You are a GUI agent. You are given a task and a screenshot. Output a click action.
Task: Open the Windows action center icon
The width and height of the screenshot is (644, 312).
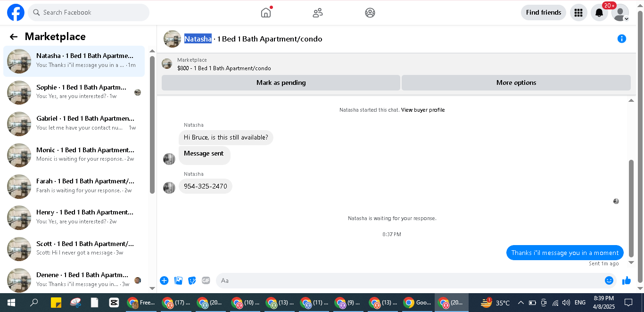[x=628, y=303]
